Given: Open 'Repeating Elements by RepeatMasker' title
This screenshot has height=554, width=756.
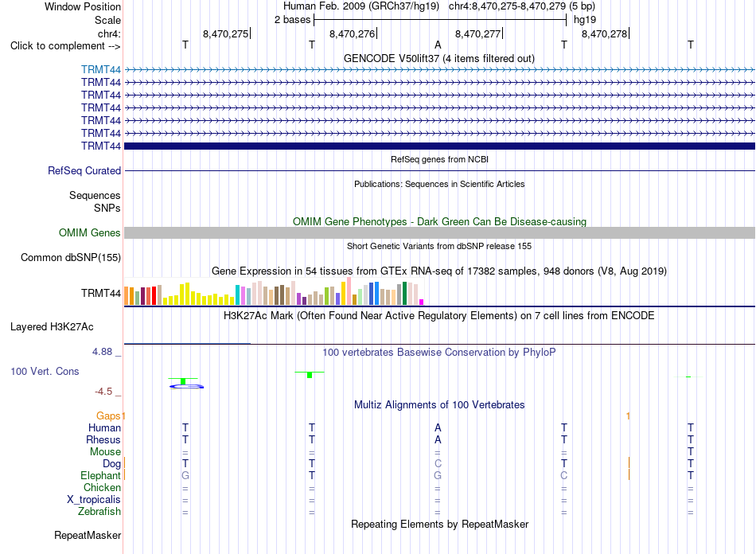Looking at the screenshot, I should 439,524.
